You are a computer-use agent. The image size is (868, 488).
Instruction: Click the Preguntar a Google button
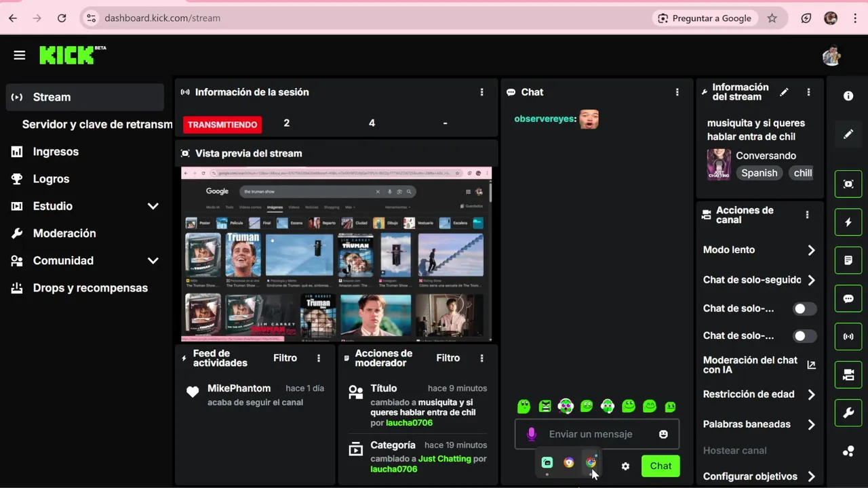point(705,18)
